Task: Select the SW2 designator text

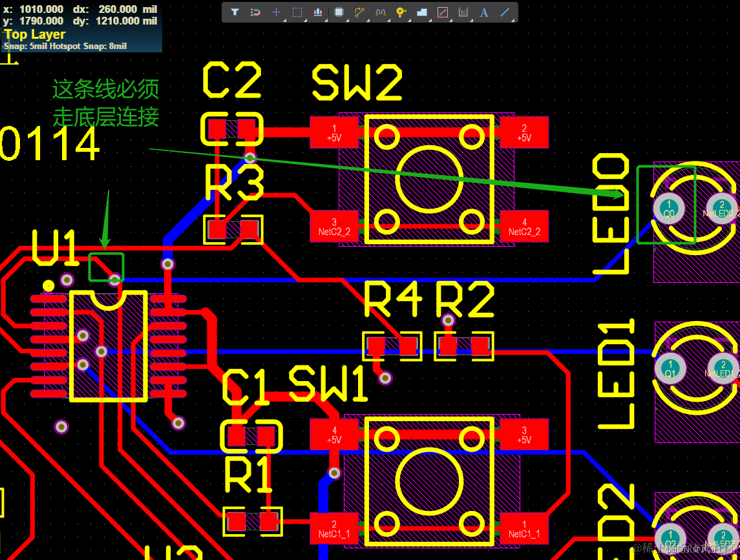Action: [x=357, y=83]
